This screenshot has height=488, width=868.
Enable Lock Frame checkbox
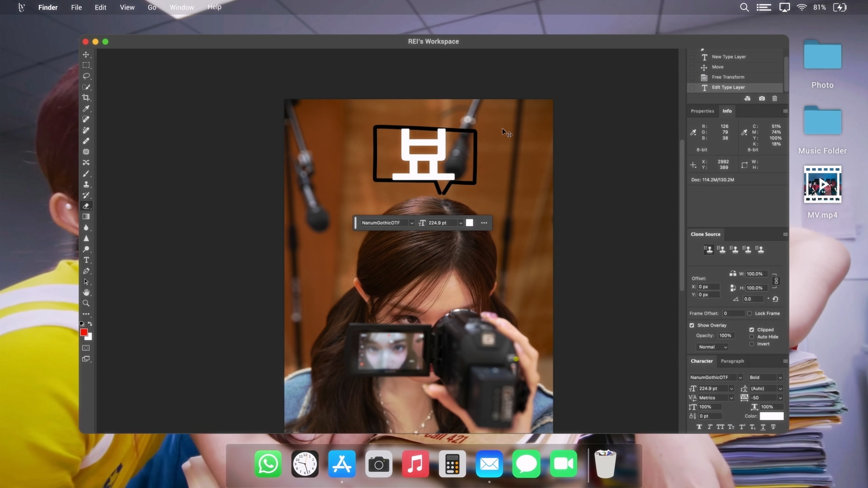750,314
